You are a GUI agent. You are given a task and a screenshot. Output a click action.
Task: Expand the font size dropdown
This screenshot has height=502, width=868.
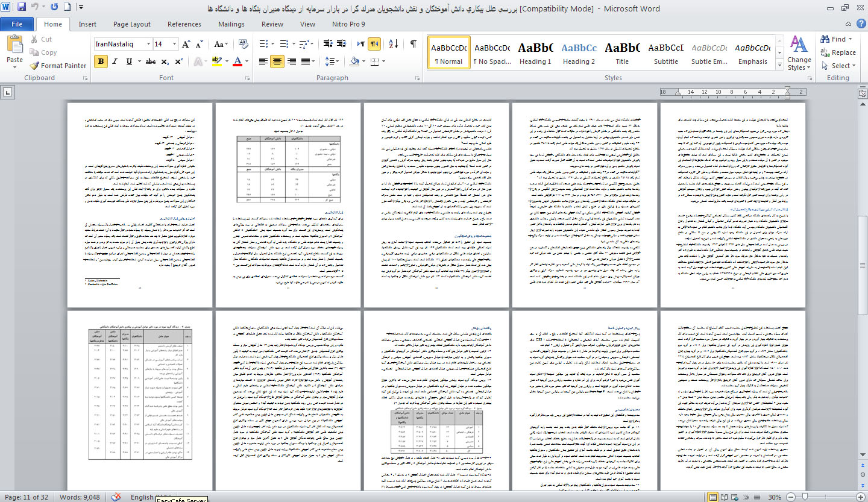[x=174, y=45]
